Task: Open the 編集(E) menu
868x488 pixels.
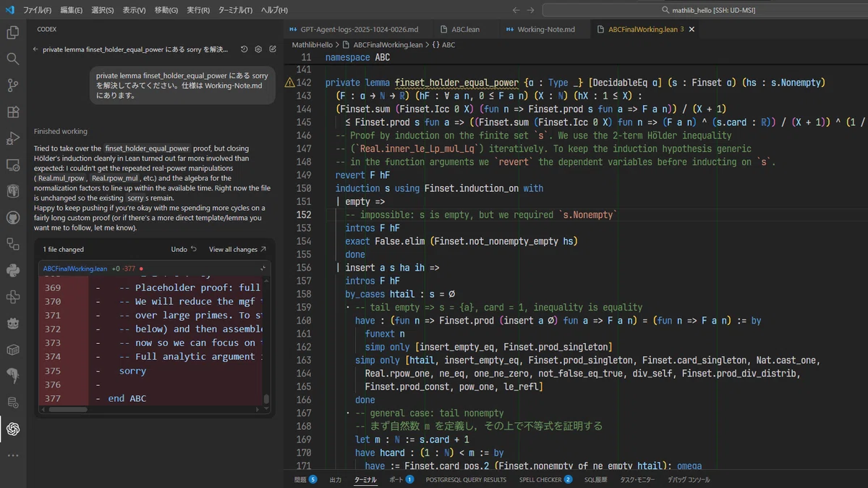Action: tap(71, 10)
